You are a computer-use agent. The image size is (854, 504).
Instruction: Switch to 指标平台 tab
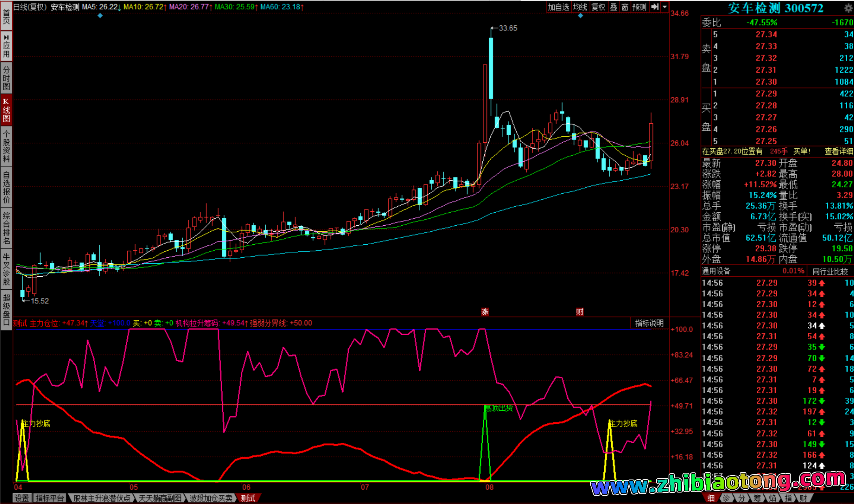(50, 498)
